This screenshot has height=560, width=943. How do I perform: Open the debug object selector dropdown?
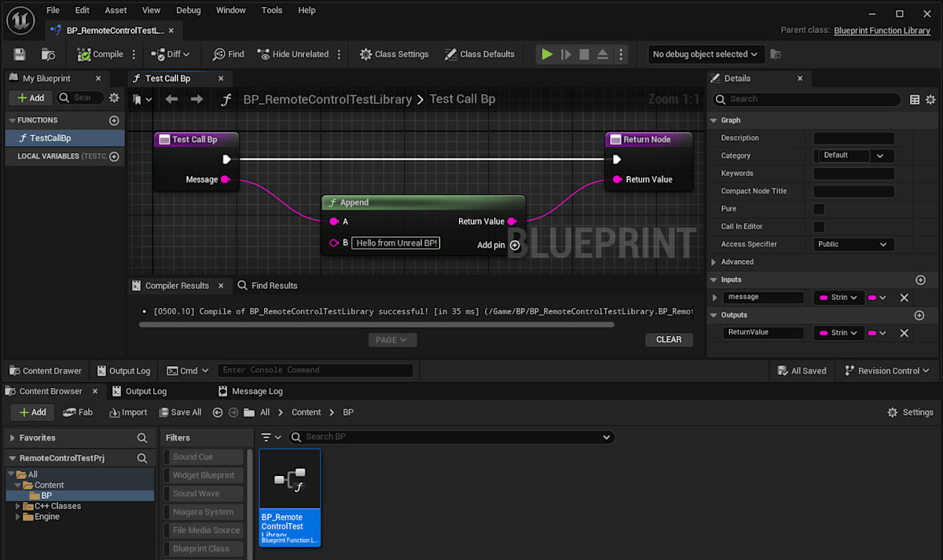(x=706, y=54)
